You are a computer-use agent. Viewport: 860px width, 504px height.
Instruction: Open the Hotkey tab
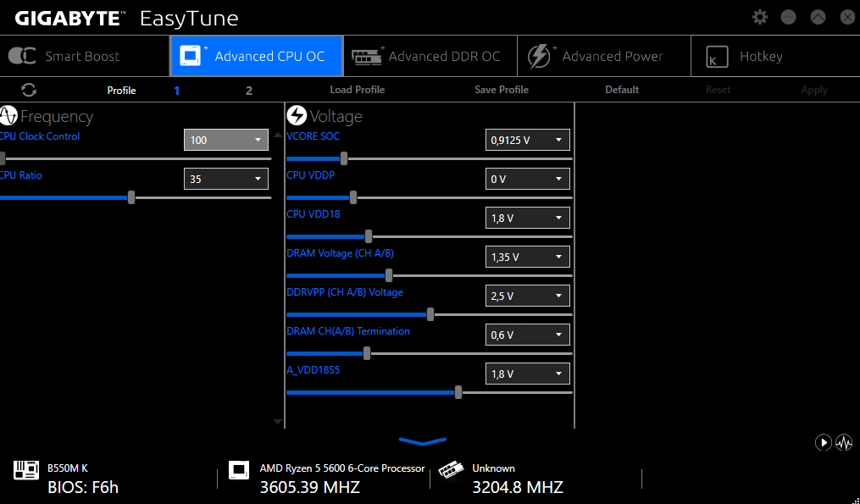[x=775, y=56]
